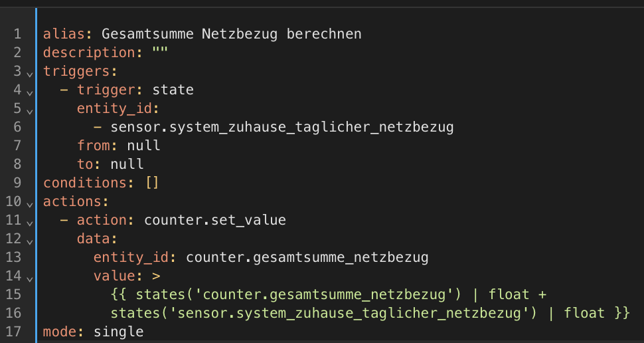Click the "single" mode value

(x=118, y=331)
